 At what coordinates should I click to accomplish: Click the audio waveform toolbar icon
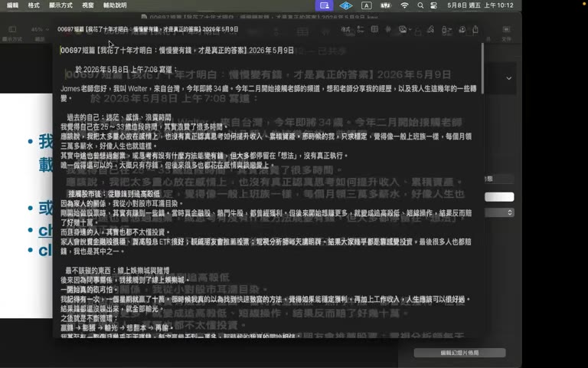pyautogui.click(x=388, y=29)
